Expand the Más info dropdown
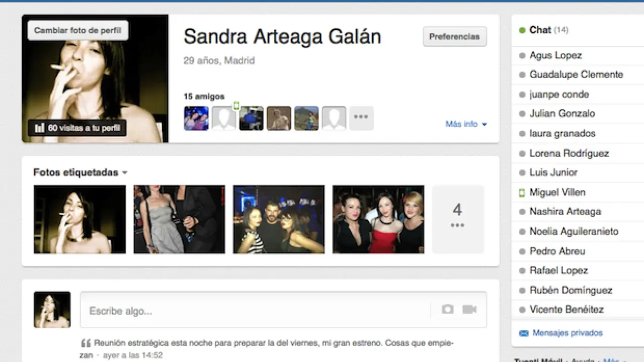The width and height of the screenshot is (644, 362). [x=466, y=124]
